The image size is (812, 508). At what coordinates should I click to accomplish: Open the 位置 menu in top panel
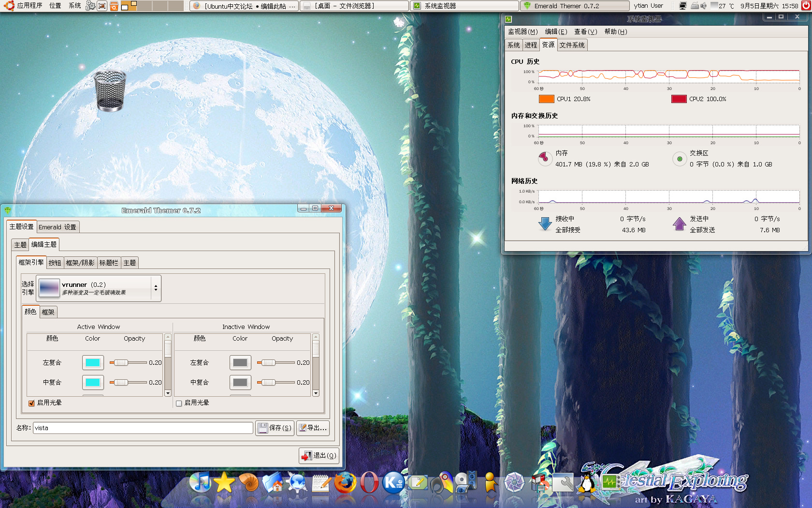pos(55,6)
